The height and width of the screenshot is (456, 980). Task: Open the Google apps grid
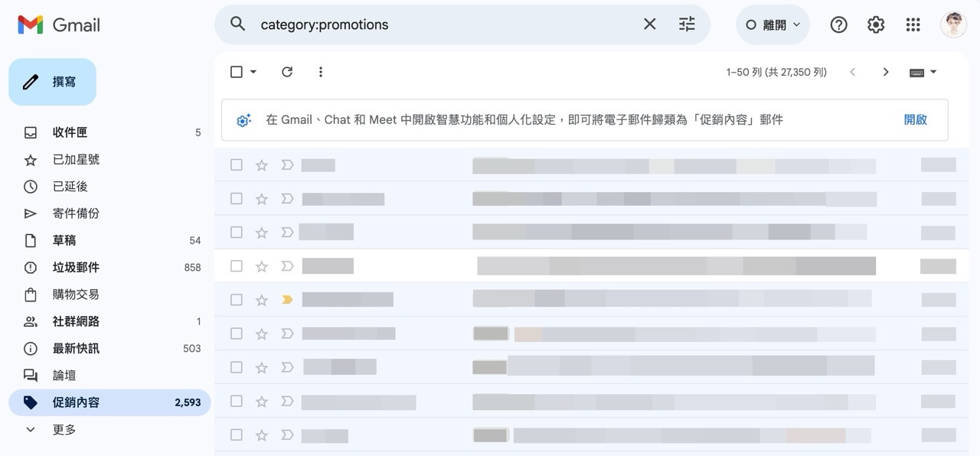coord(913,24)
